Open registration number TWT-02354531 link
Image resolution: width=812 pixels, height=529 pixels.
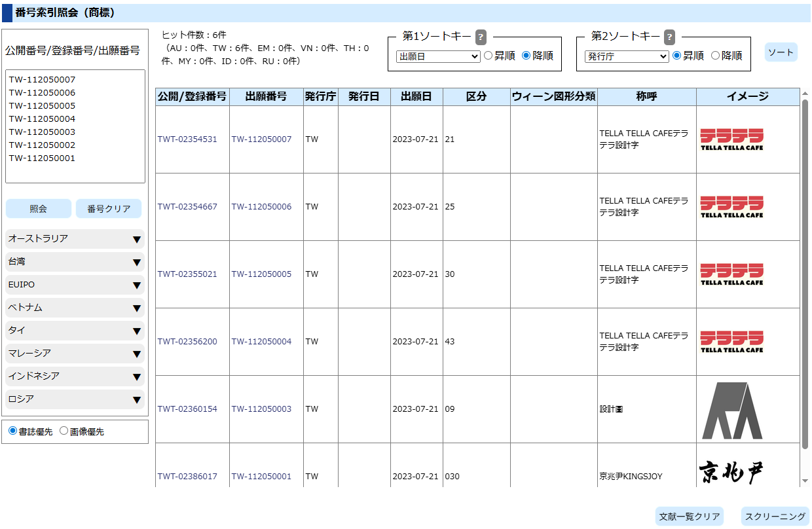[187, 139]
